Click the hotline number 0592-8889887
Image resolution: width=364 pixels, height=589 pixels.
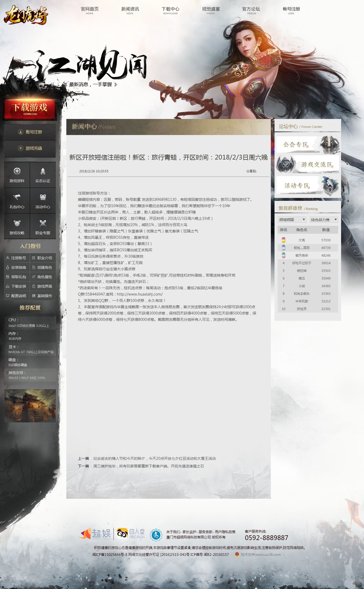click(266, 538)
